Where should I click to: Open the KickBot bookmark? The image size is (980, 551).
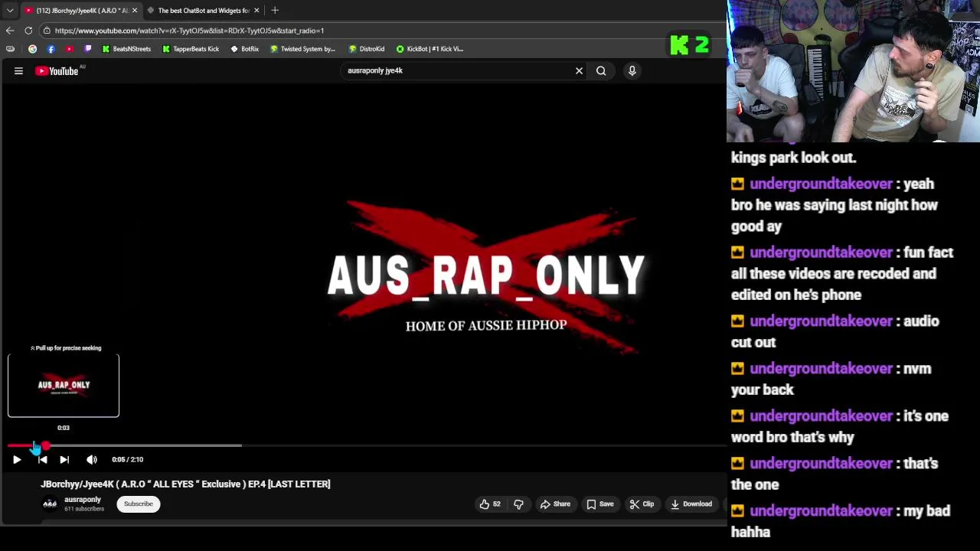(x=430, y=49)
